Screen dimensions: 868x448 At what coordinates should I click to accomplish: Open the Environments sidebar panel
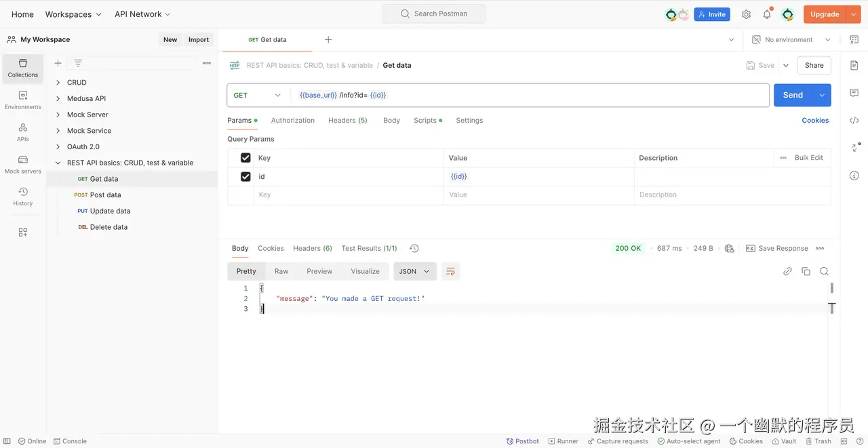point(23,100)
